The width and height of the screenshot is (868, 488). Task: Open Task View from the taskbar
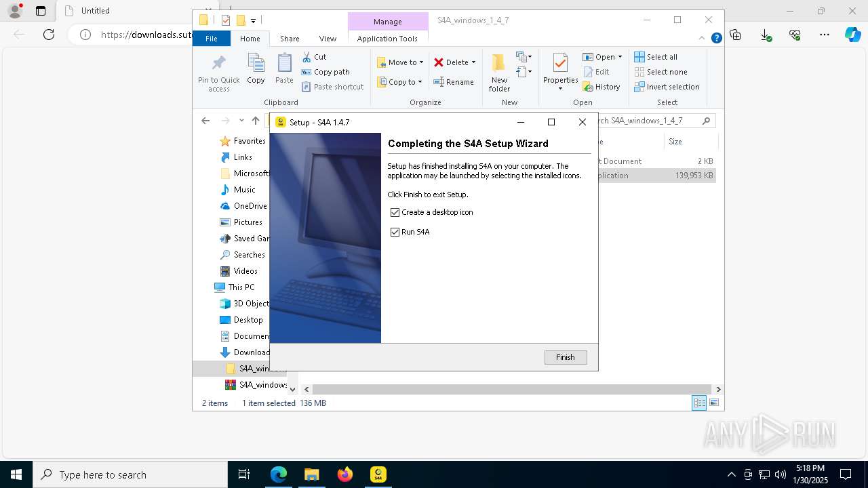(244, 474)
